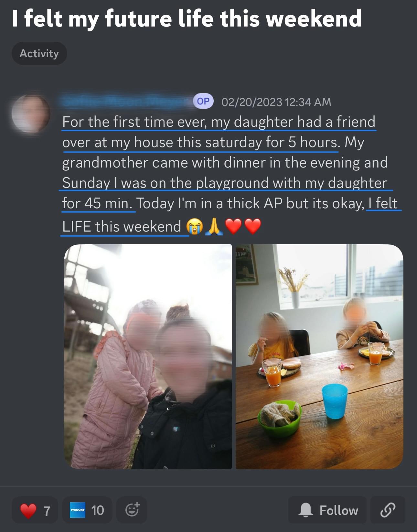
Task: Click the bell icon on Follow button
Action: pyautogui.click(x=305, y=510)
